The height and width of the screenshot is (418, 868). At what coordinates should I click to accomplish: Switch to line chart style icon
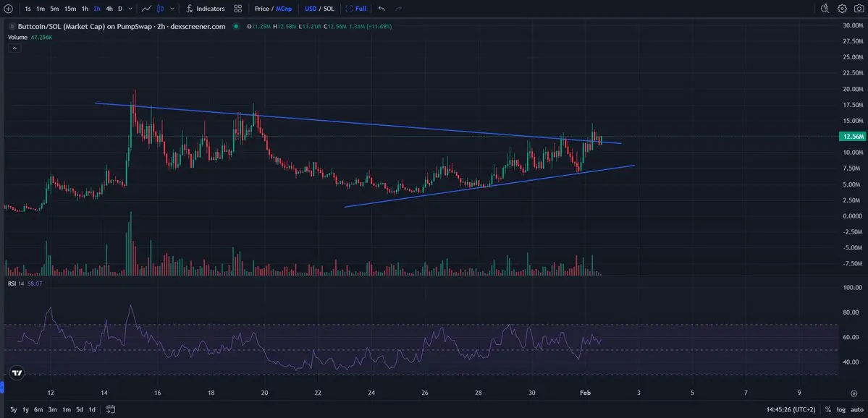point(147,9)
